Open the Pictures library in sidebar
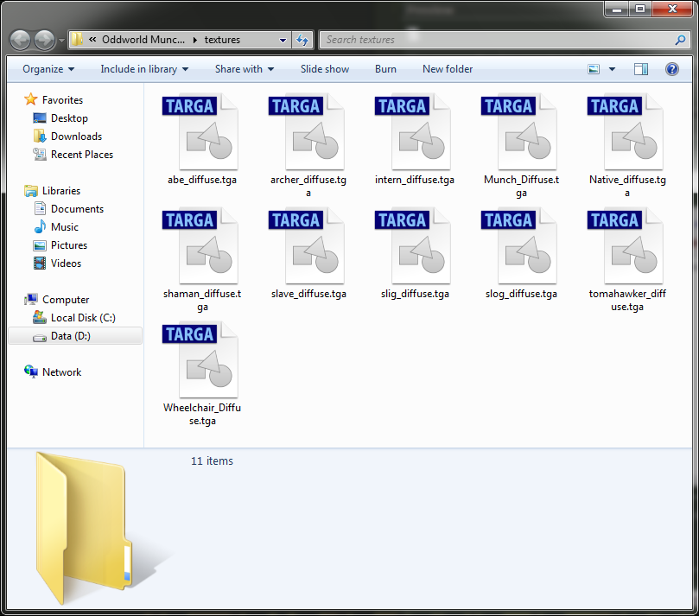 coord(69,245)
